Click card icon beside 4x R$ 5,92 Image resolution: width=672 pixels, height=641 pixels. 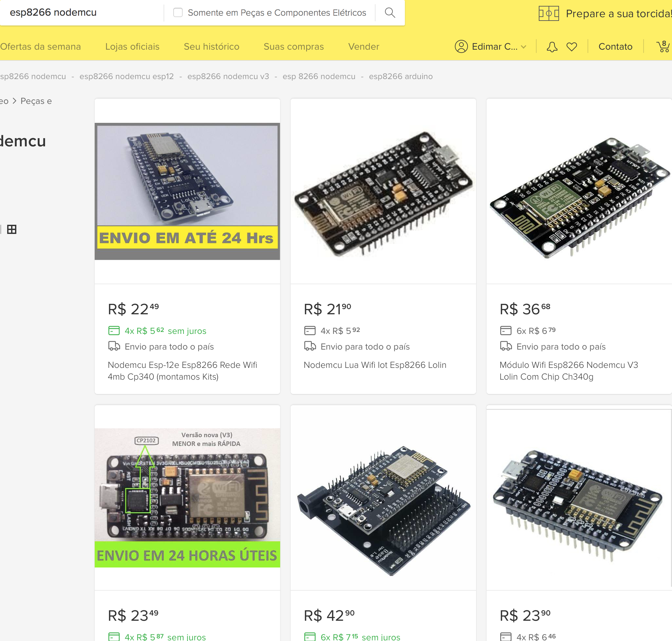[x=310, y=331]
